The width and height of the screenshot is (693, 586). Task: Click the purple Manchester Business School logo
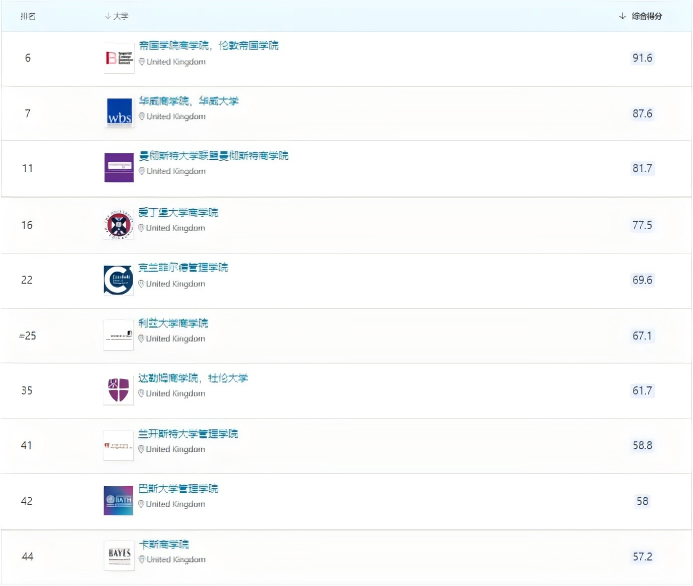click(x=119, y=167)
